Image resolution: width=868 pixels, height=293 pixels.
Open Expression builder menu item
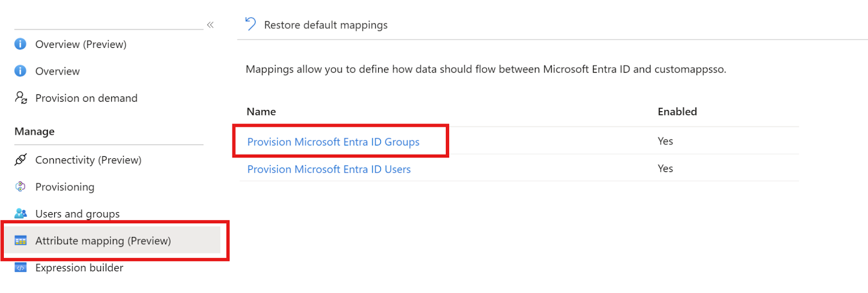point(79,268)
